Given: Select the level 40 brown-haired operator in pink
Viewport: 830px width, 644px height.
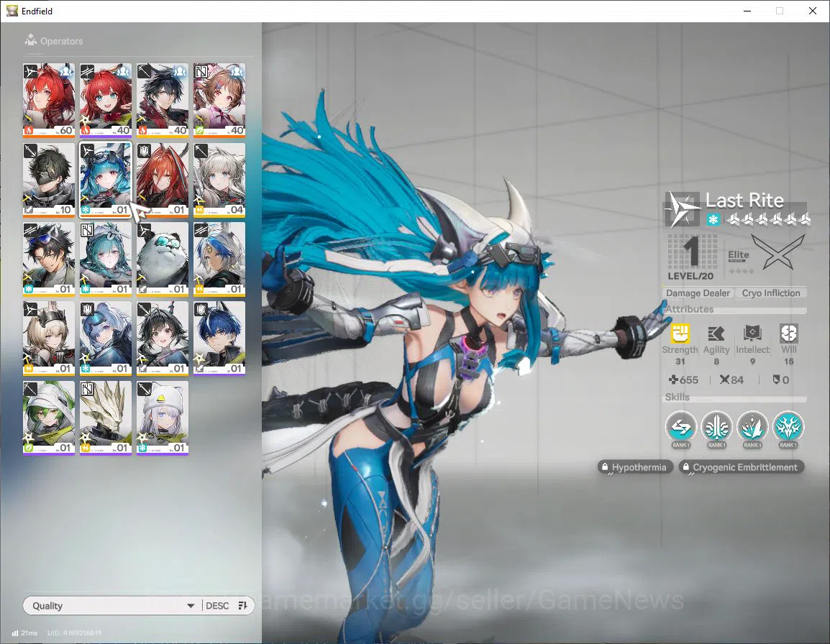Looking at the screenshot, I should [x=219, y=100].
